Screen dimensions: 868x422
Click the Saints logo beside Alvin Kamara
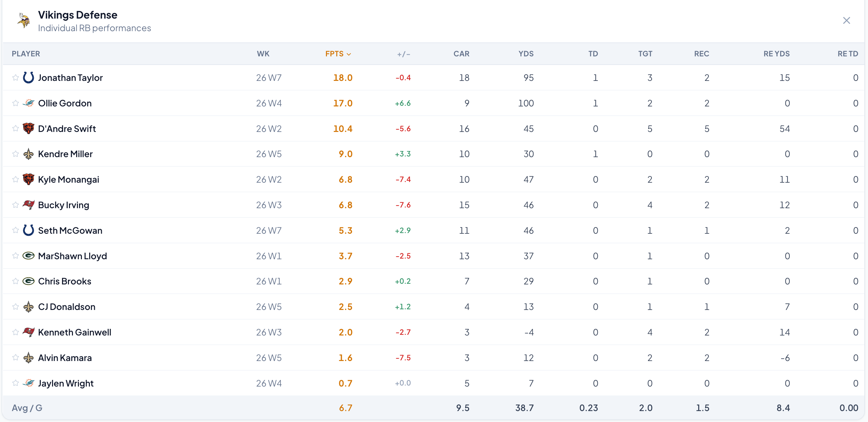pos(28,358)
